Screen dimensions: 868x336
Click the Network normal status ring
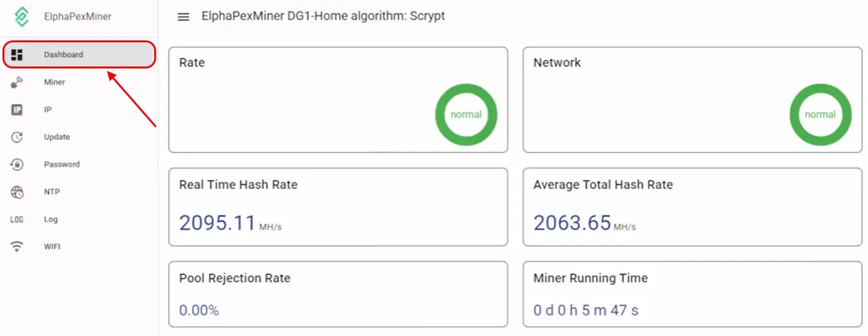820,114
